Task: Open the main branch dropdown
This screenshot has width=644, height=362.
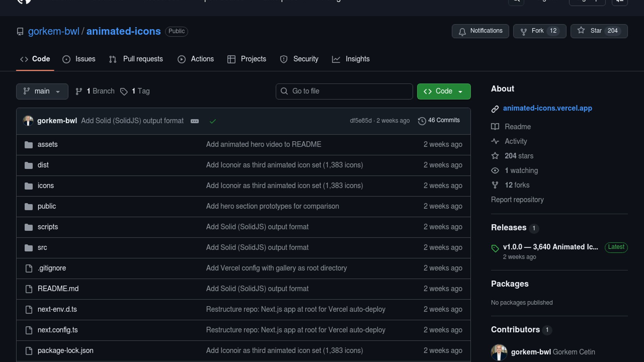Action: (42, 91)
